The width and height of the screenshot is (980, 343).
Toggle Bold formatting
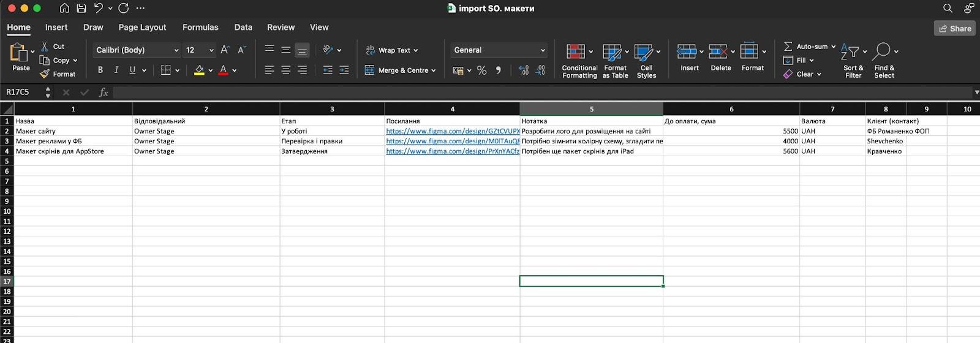100,70
